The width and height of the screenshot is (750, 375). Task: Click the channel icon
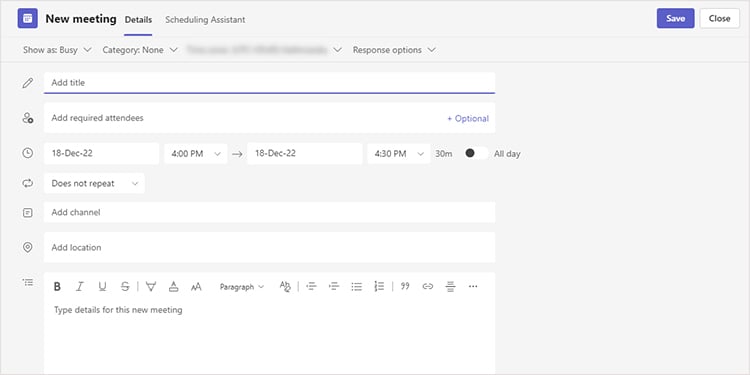click(28, 212)
